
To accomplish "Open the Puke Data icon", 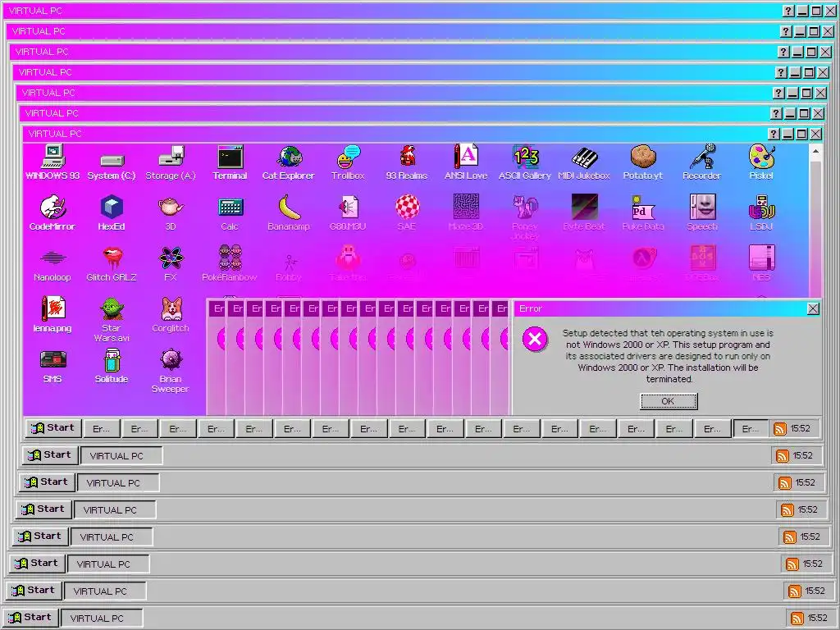I will [643, 212].
